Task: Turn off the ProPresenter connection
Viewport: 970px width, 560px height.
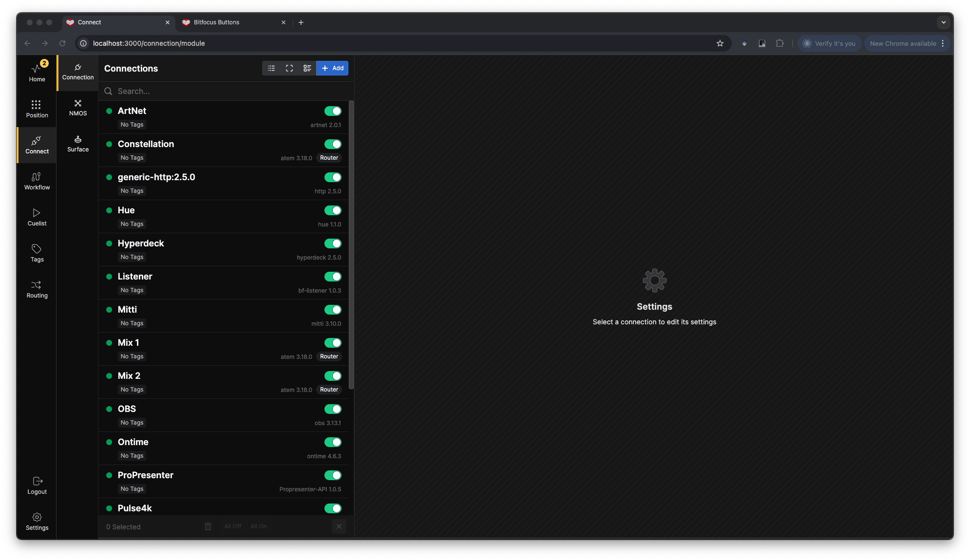Action: 333,475
